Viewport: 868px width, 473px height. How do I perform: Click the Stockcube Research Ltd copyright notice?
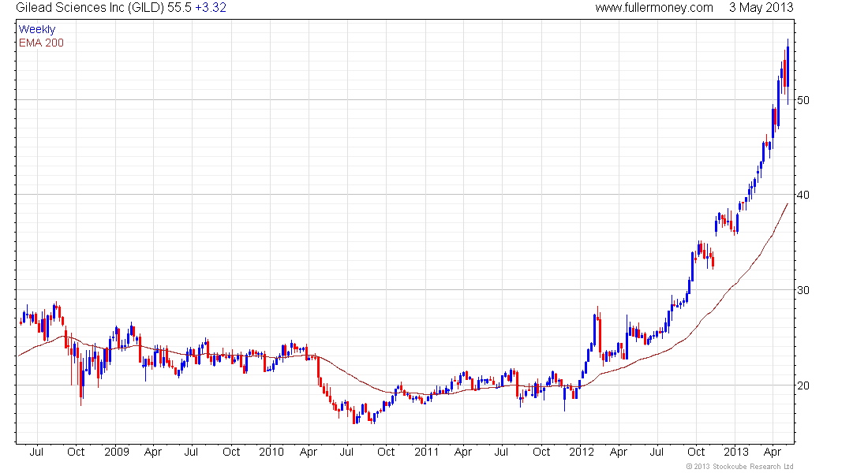point(739,467)
